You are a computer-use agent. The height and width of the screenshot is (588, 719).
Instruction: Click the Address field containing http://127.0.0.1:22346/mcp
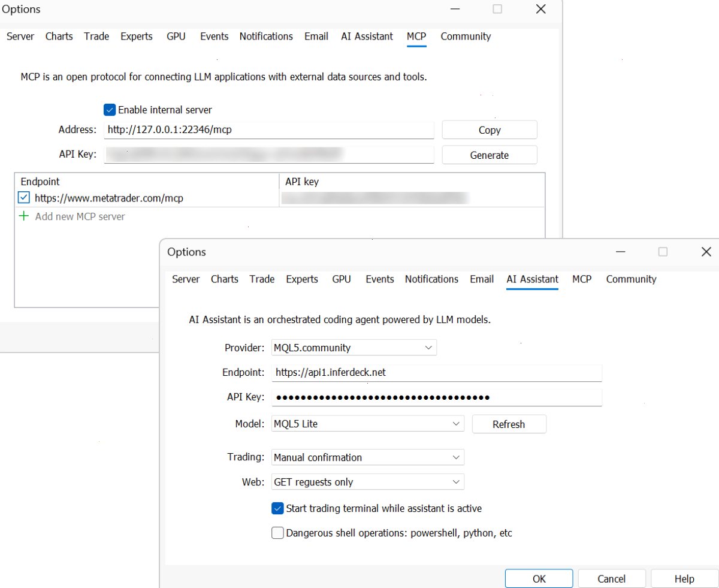pos(269,129)
